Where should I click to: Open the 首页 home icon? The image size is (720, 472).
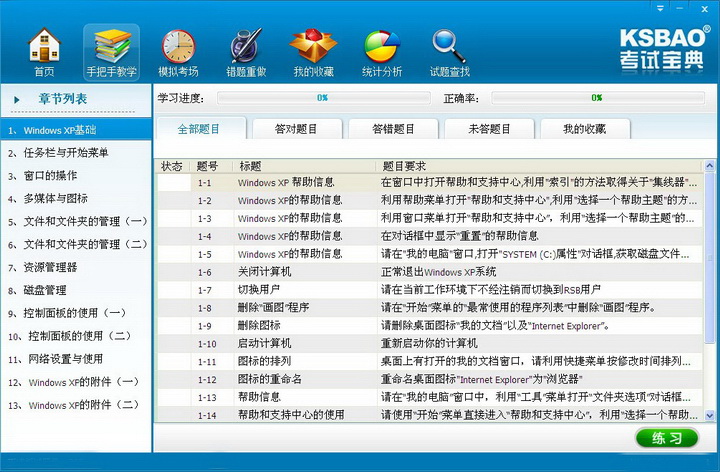(x=44, y=52)
